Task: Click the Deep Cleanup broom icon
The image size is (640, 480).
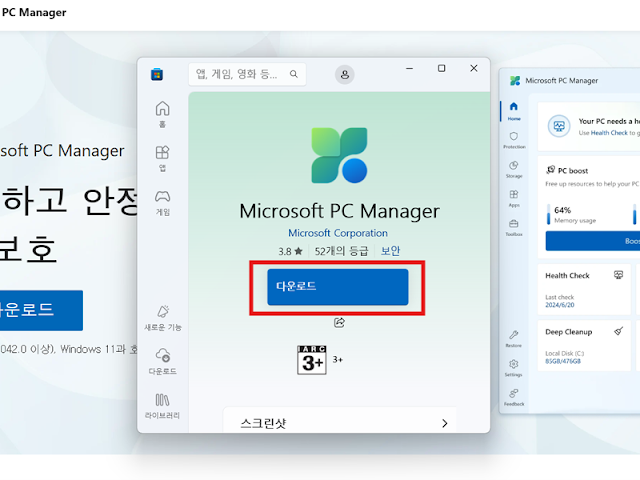Action: tap(618, 331)
